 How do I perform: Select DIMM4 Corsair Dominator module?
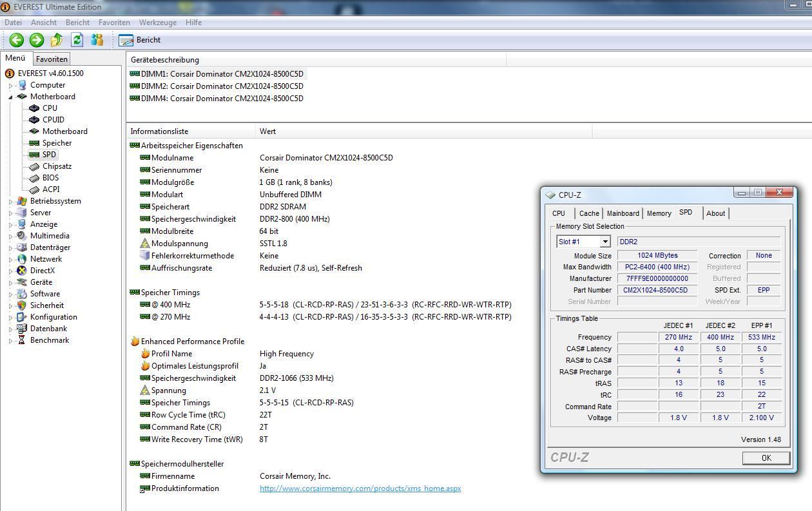coord(217,99)
